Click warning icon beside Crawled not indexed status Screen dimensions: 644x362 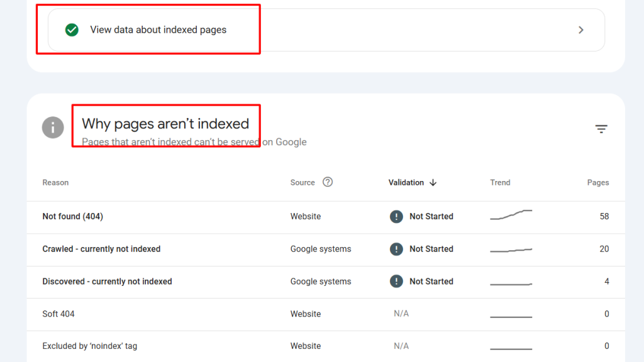click(396, 249)
